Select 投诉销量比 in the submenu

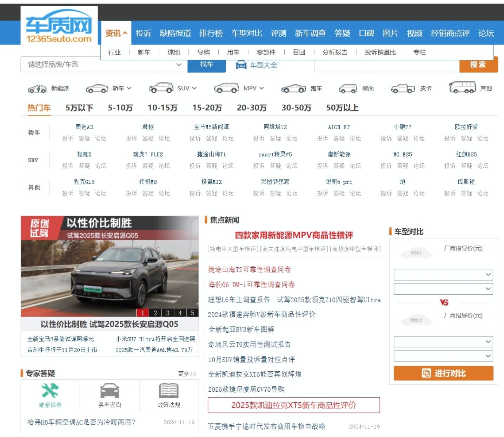pos(380,52)
